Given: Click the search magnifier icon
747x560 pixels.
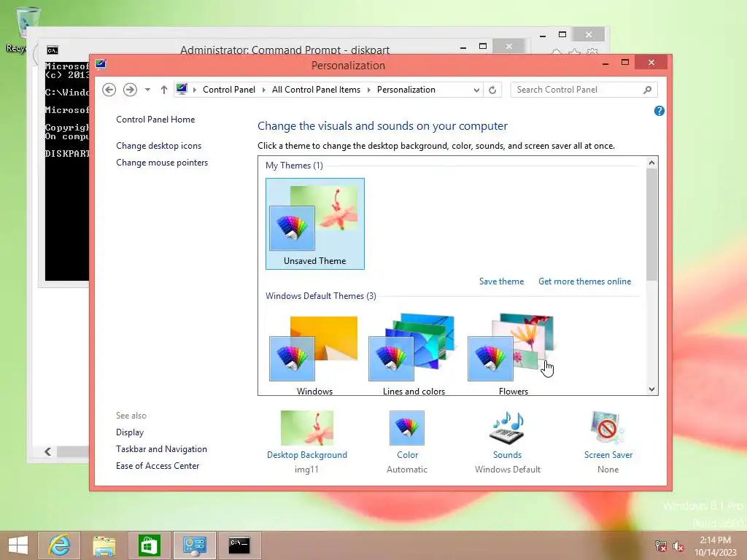Looking at the screenshot, I should pyautogui.click(x=647, y=90).
